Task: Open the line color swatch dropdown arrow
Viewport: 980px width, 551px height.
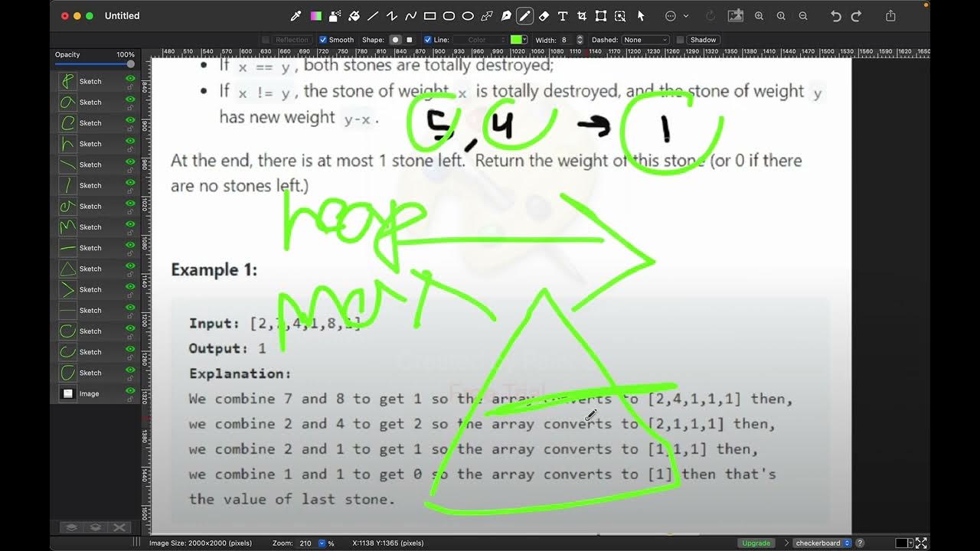Action: [x=525, y=40]
